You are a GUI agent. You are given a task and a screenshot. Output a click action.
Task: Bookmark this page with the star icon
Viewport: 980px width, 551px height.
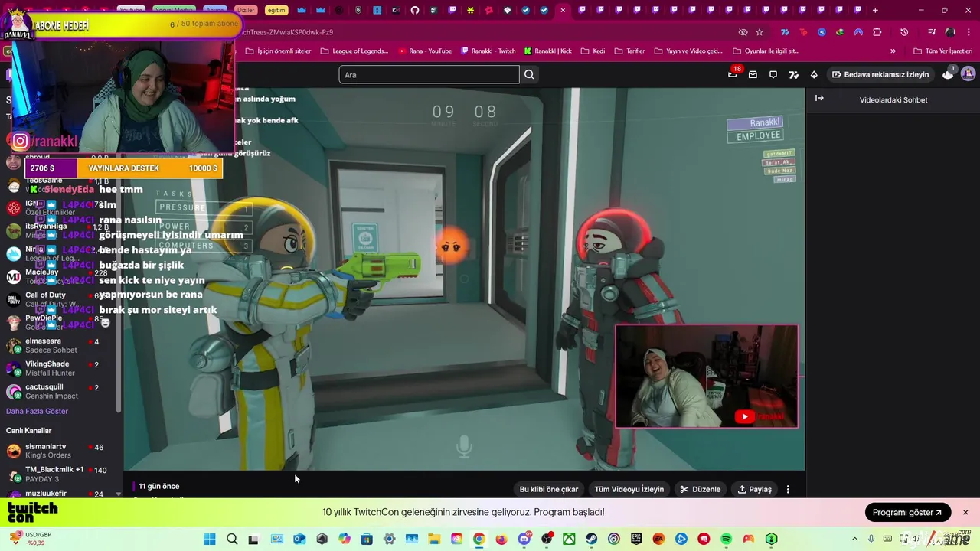[x=759, y=32]
